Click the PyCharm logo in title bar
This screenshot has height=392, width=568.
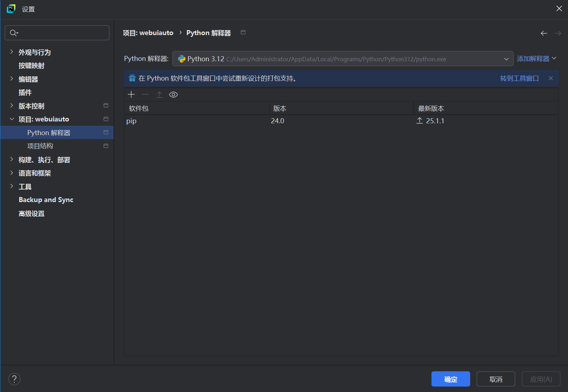point(11,9)
